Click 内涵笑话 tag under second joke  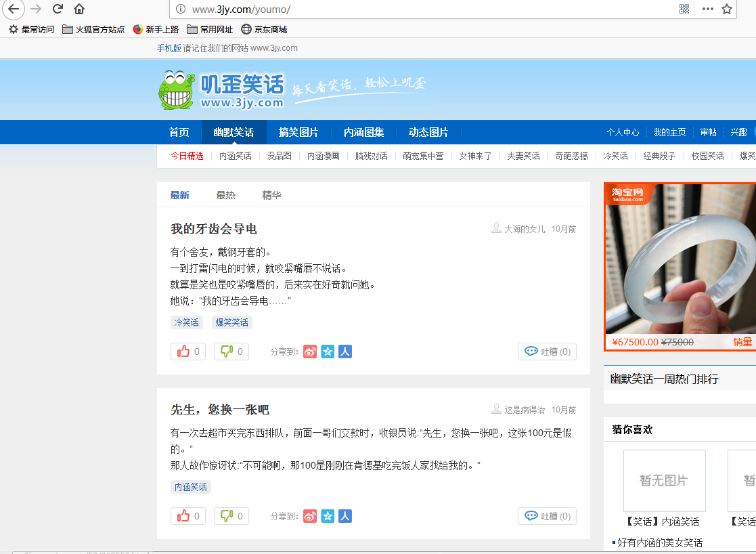[x=190, y=487]
